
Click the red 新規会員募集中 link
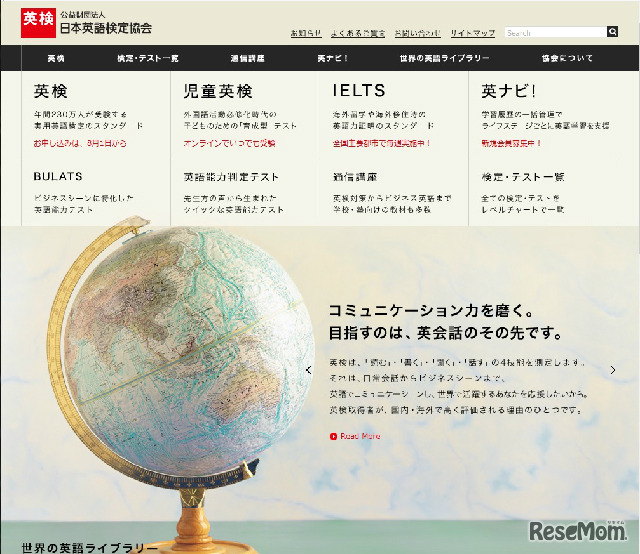511,143
